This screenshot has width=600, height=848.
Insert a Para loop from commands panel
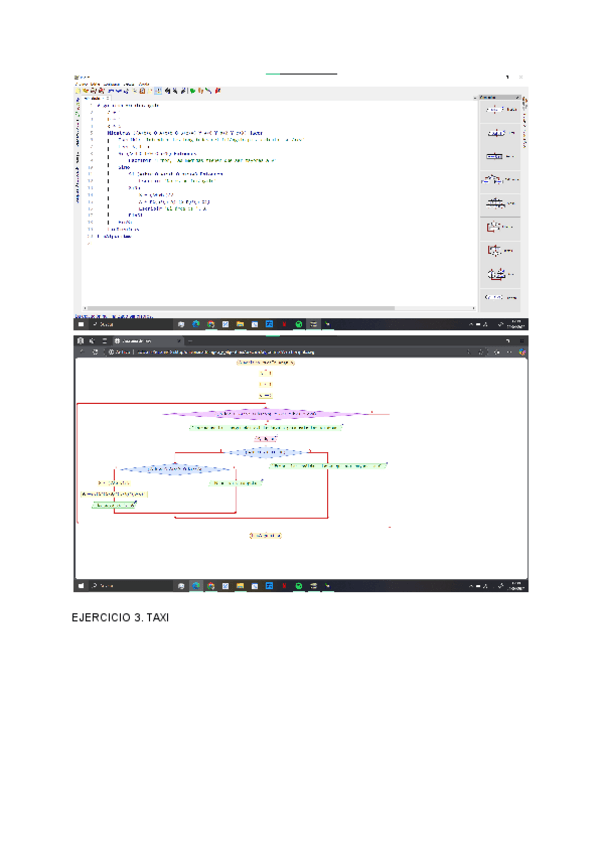click(499, 274)
